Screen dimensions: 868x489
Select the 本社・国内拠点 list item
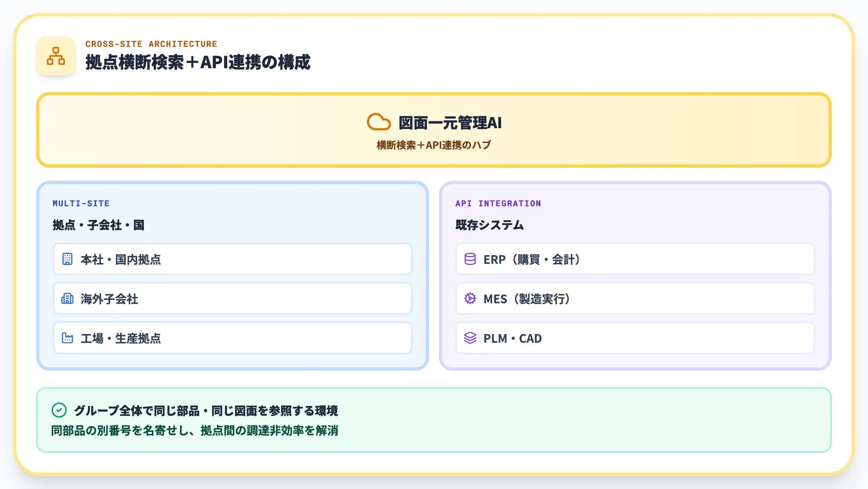tap(232, 259)
